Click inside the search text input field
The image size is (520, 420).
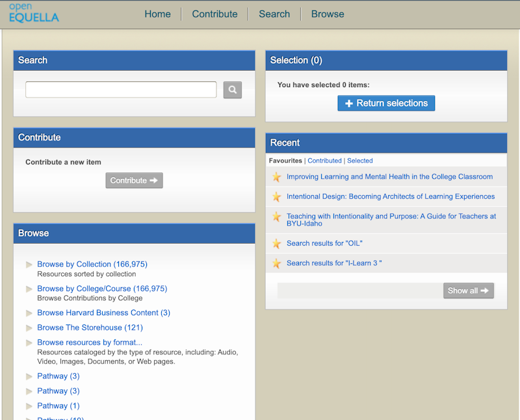click(121, 89)
